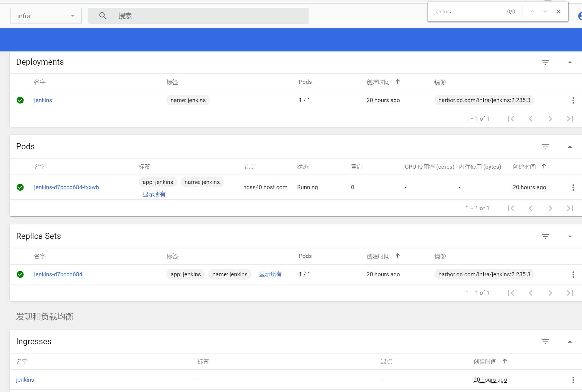
Task: Click pod green running status icon
Action: 20,187
